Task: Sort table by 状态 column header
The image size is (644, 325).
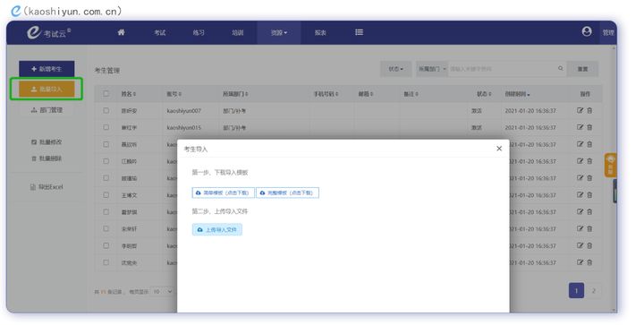Action: (484, 94)
